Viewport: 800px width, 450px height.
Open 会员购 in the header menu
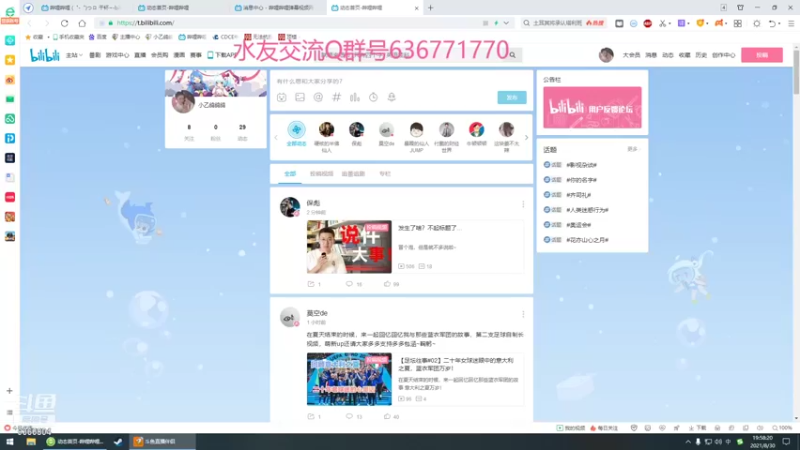(160, 55)
